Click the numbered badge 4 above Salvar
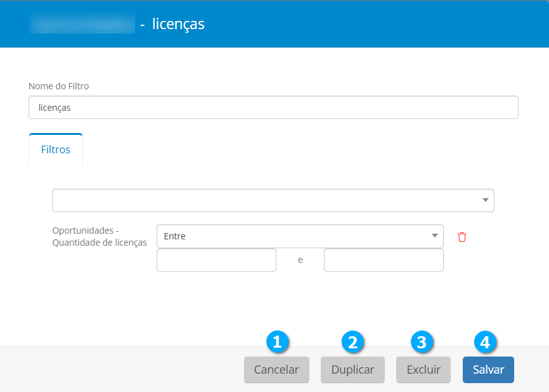The width and height of the screenshot is (549, 392). pos(485,342)
